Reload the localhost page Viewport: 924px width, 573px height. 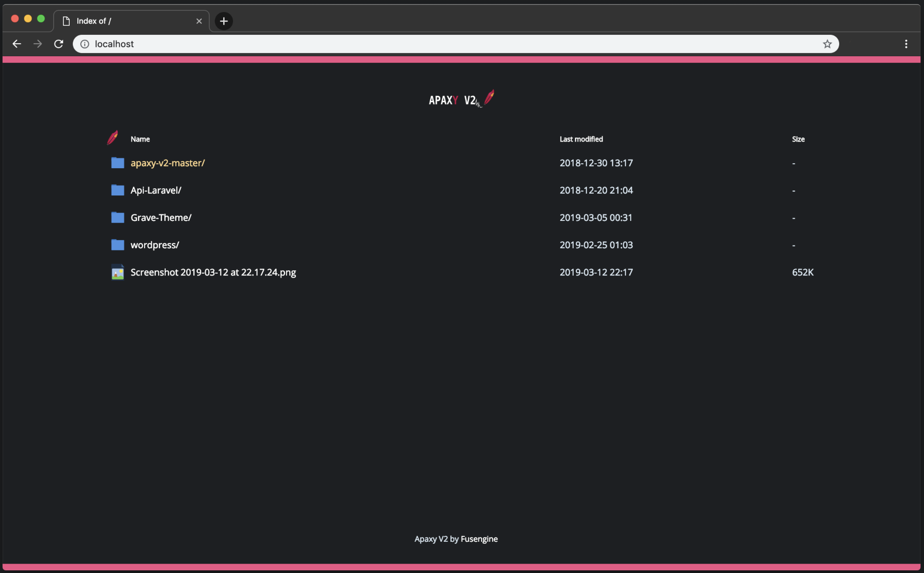coord(58,44)
